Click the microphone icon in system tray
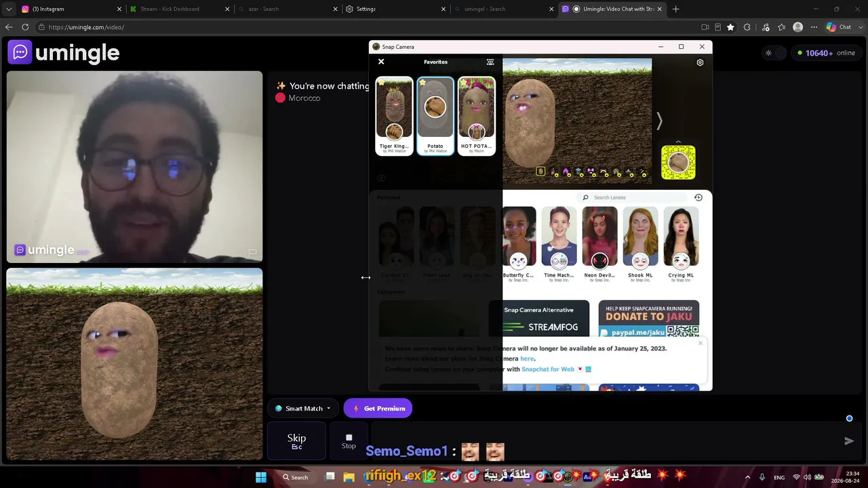Image resolution: width=868 pixels, height=488 pixels. [x=762, y=477]
